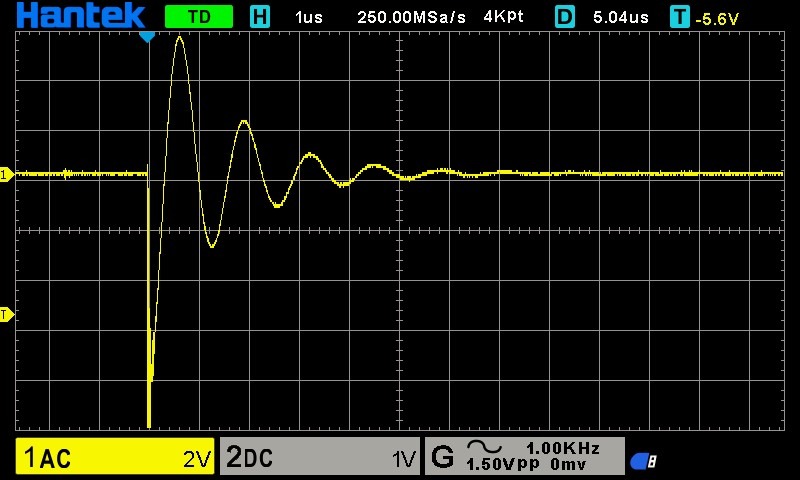The image size is (800, 480).
Task: Click the D delay icon
Action: click(x=565, y=17)
